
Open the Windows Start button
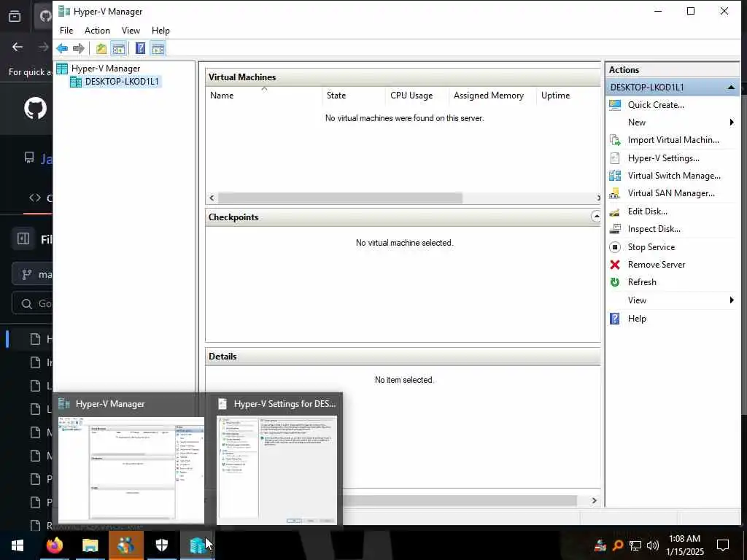[18, 545]
